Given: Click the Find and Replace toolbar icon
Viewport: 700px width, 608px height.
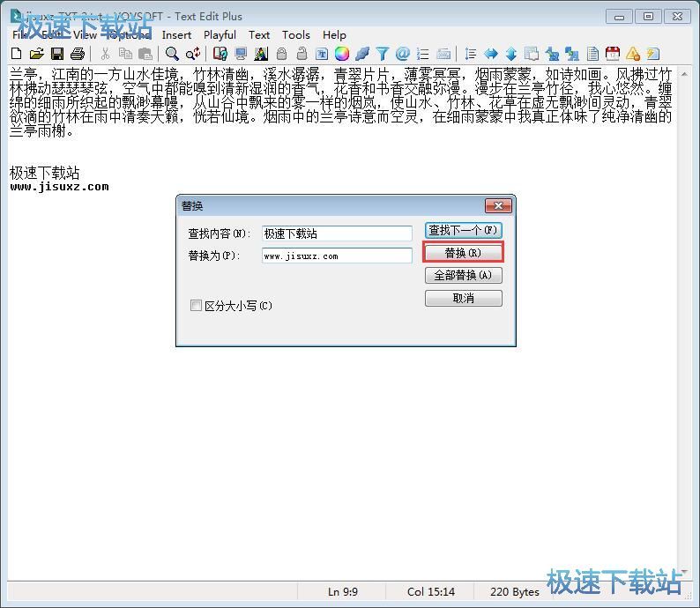Looking at the screenshot, I should click(193, 54).
